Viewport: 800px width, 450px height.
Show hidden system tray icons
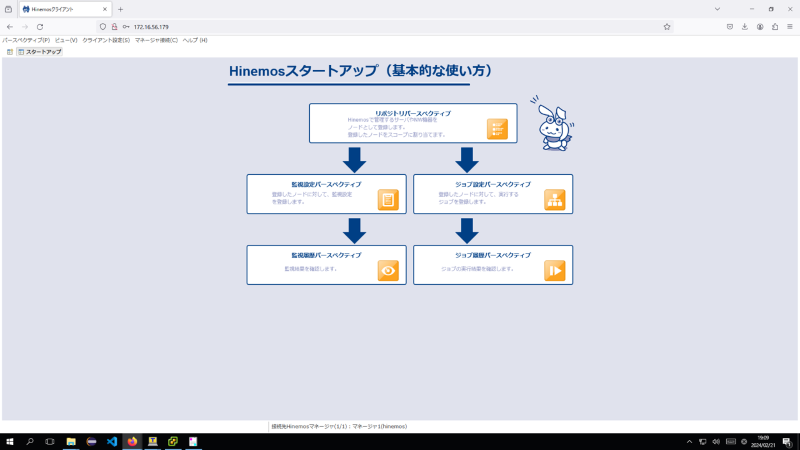(x=689, y=442)
